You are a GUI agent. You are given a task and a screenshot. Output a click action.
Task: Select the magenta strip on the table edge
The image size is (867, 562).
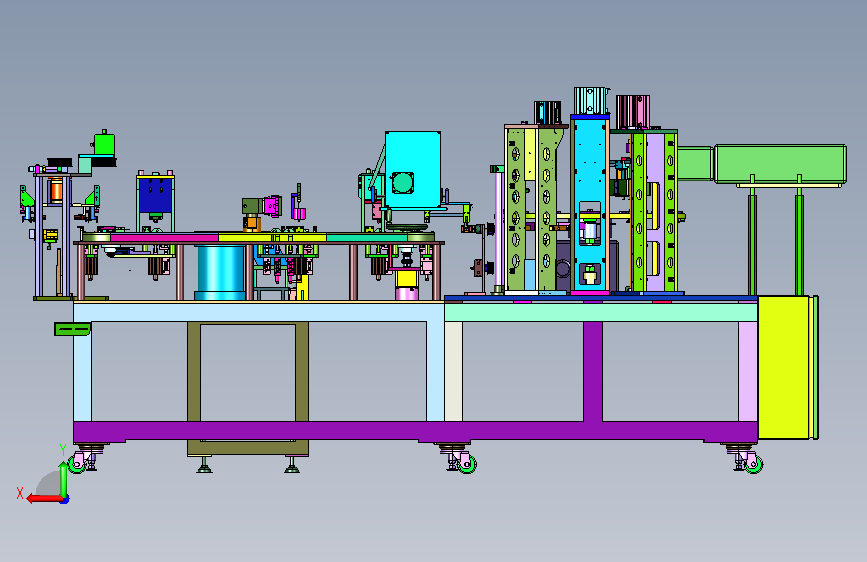coord(164,238)
